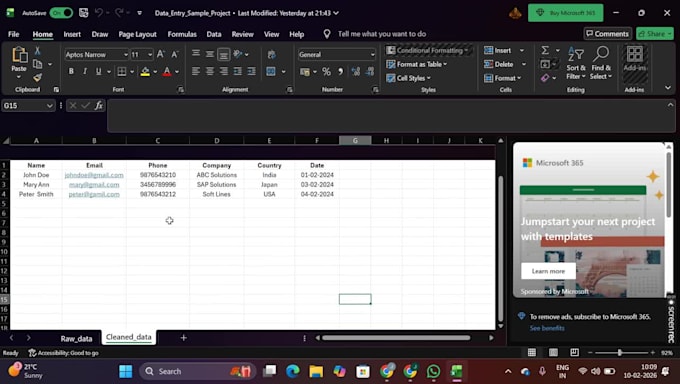The image size is (680, 384).
Task: Open the Font Color dropdown arrow
Action: (x=177, y=72)
